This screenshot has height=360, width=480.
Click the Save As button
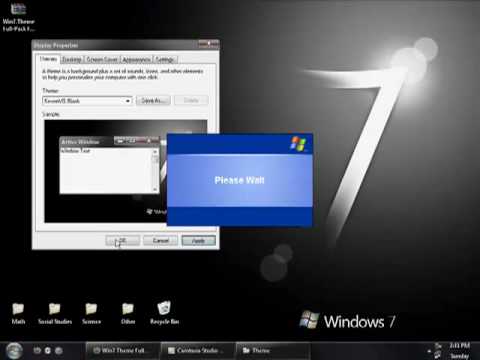(x=153, y=100)
